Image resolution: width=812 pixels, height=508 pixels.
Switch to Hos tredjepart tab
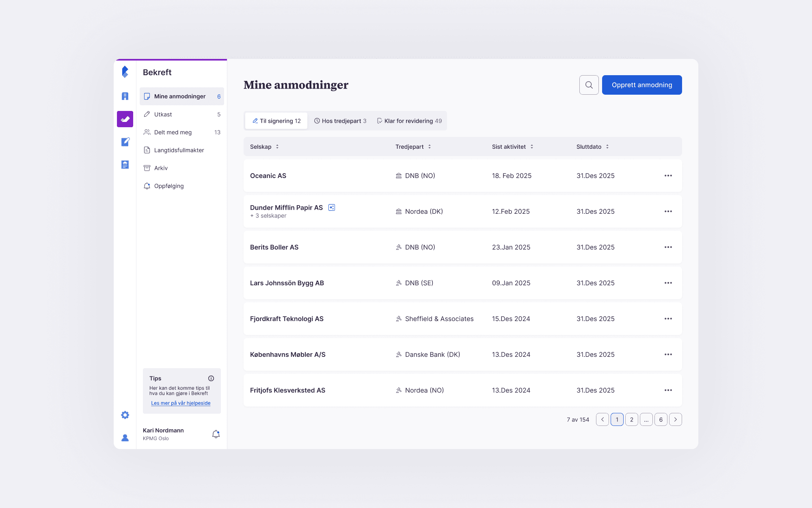coord(340,121)
